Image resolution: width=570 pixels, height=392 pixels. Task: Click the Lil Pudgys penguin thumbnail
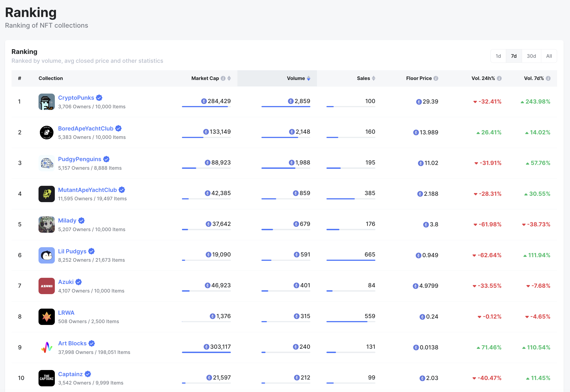pyautogui.click(x=47, y=255)
